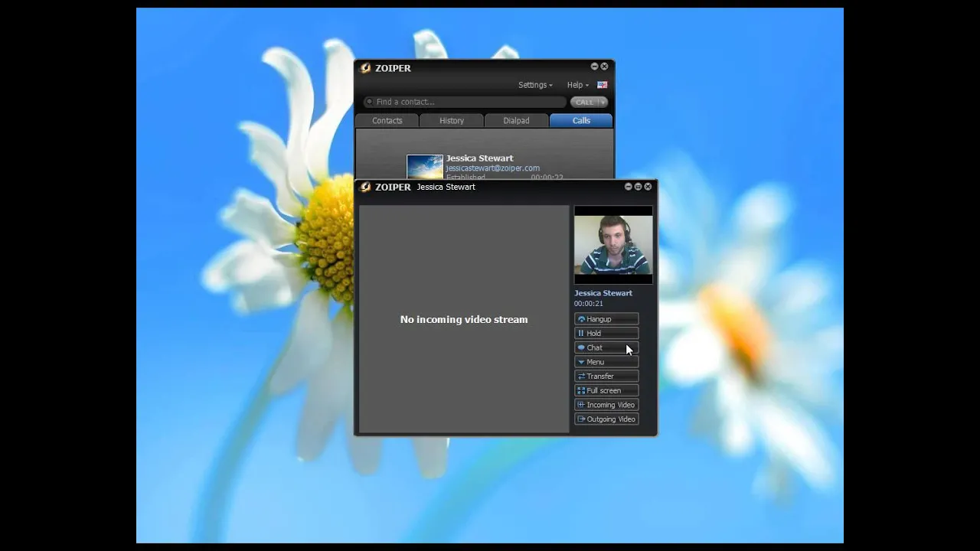Click the 'Jessica Stewart' call window title text
Image resolution: width=980 pixels, height=551 pixels.
(x=446, y=187)
